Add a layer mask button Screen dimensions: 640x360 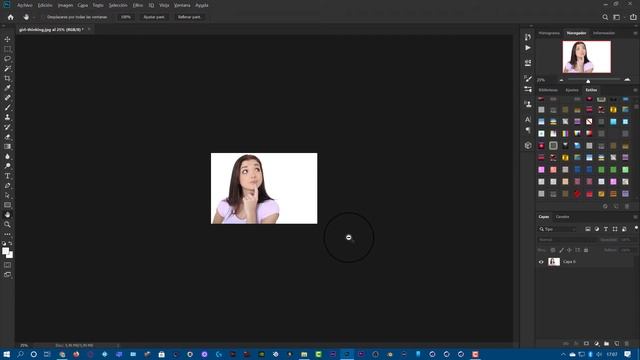[x=586, y=344]
